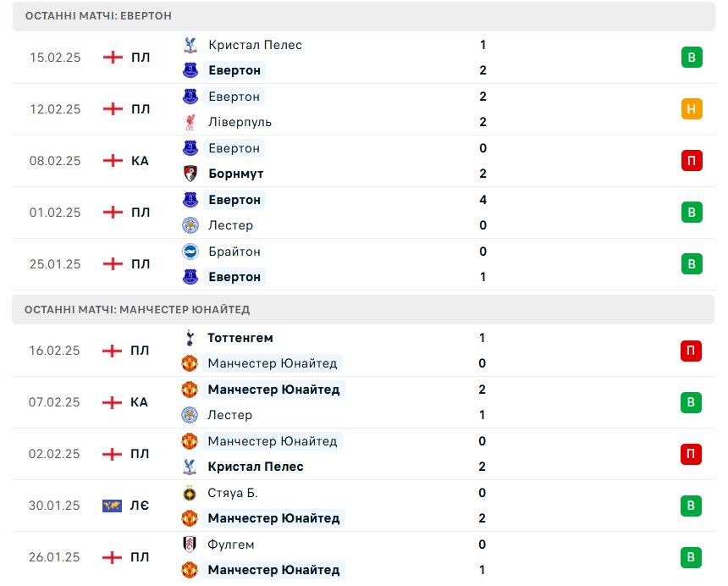Image resolution: width=728 pixels, height=586 pixels.
Task: Click the orange draw badge for Everton–Liverpool
Action: tap(692, 109)
